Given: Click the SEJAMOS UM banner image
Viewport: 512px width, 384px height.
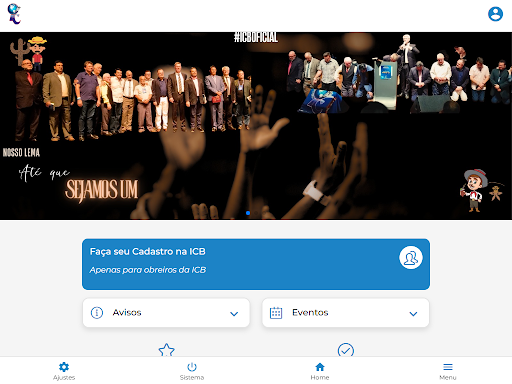Looking at the screenshot, I should tap(256, 126).
